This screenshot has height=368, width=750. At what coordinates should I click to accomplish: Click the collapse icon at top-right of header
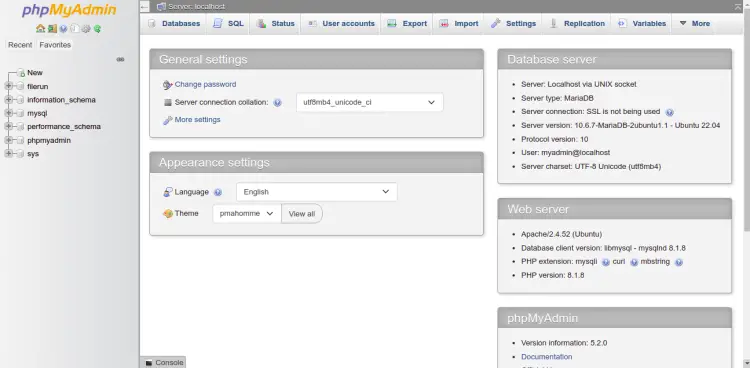pos(738,7)
